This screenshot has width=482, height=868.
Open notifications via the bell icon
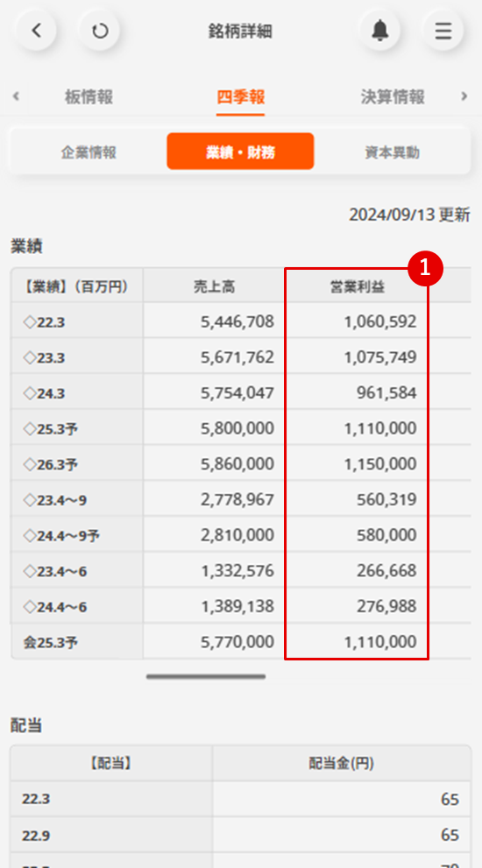[380, 31]
